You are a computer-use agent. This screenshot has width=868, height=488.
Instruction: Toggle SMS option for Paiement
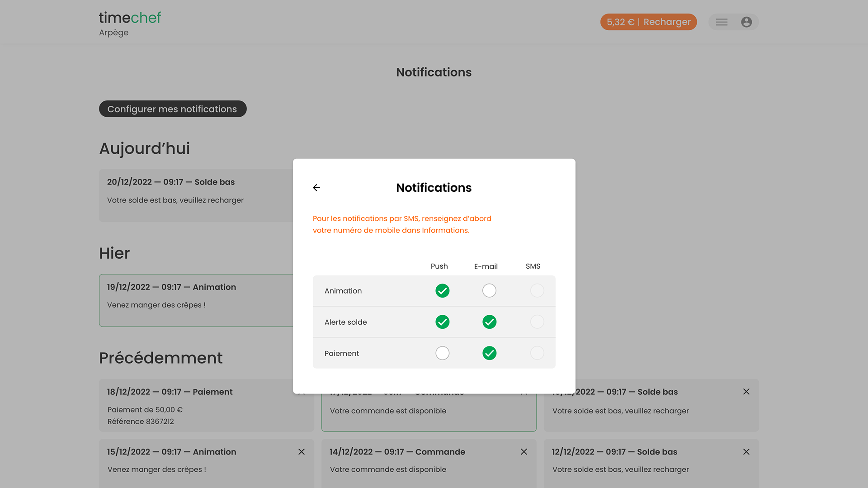pyautogui.click(x=537, y=353)
